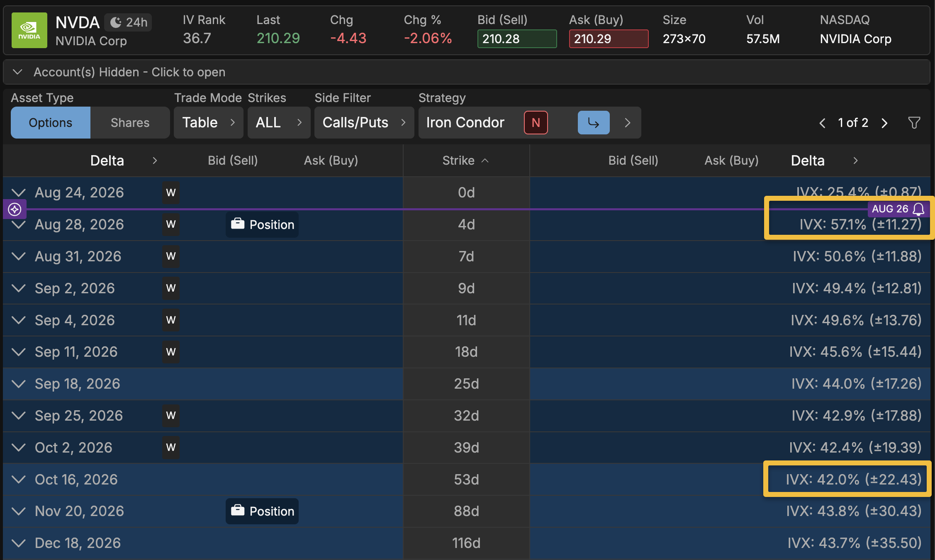Sort by the Strike column header

pyautogui.click(x=466, y=161)
